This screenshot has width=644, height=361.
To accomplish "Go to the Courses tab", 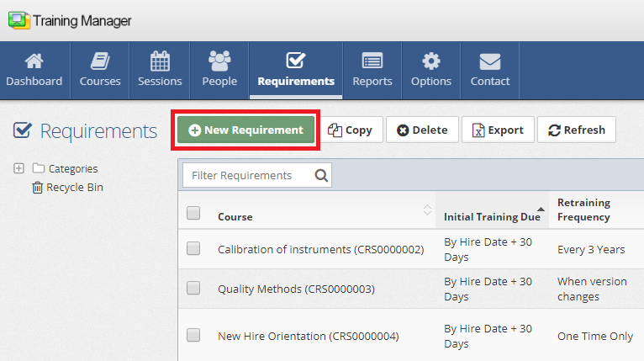I will point(100,71).
